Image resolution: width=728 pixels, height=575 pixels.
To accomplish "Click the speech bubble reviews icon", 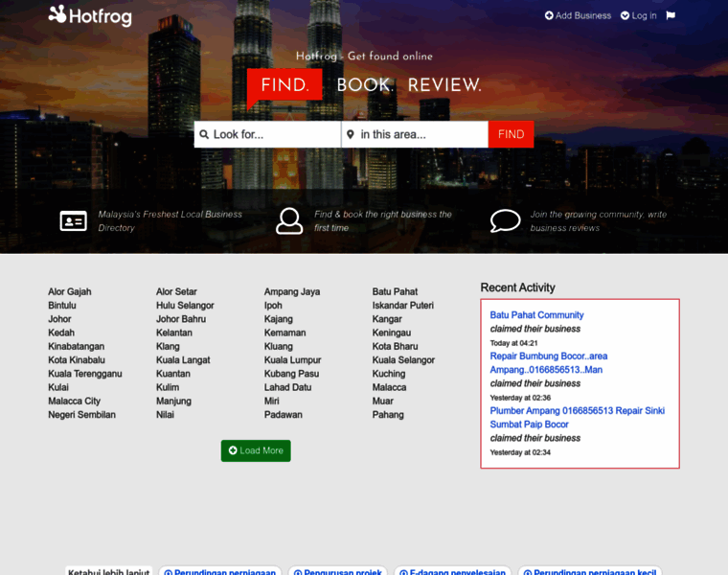I will click(x=505, y=220).
